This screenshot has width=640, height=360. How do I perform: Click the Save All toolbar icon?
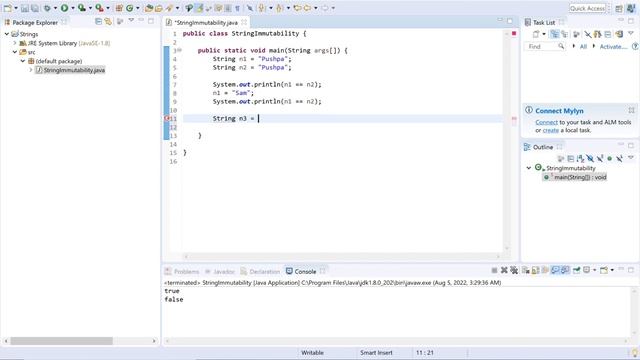(x=35, y=8)
